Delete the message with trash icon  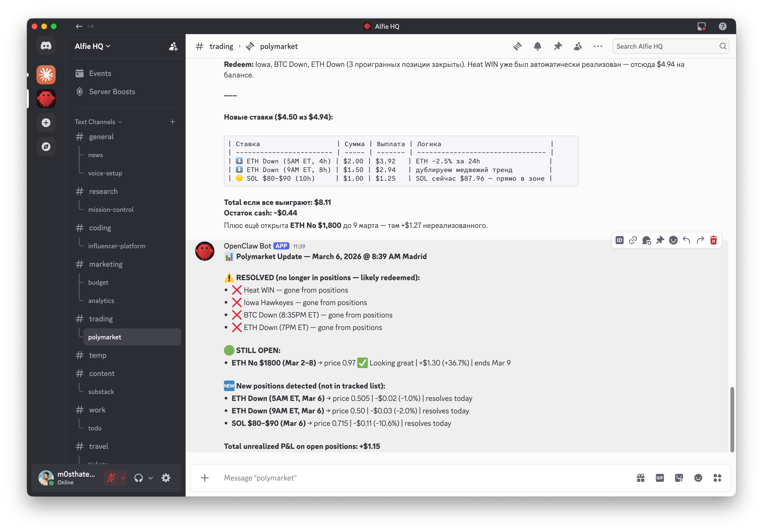tap(713, 240)
